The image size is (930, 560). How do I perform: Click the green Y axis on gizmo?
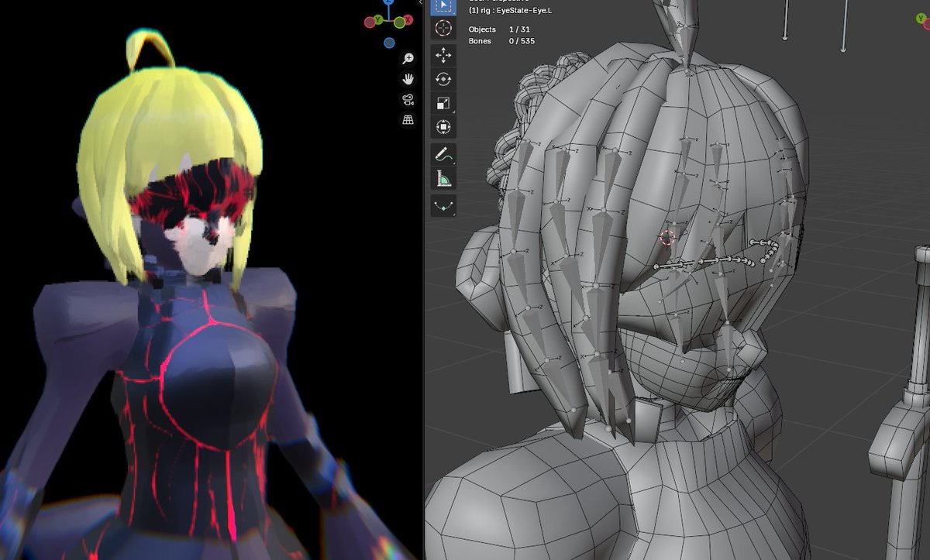pos(378,19)
